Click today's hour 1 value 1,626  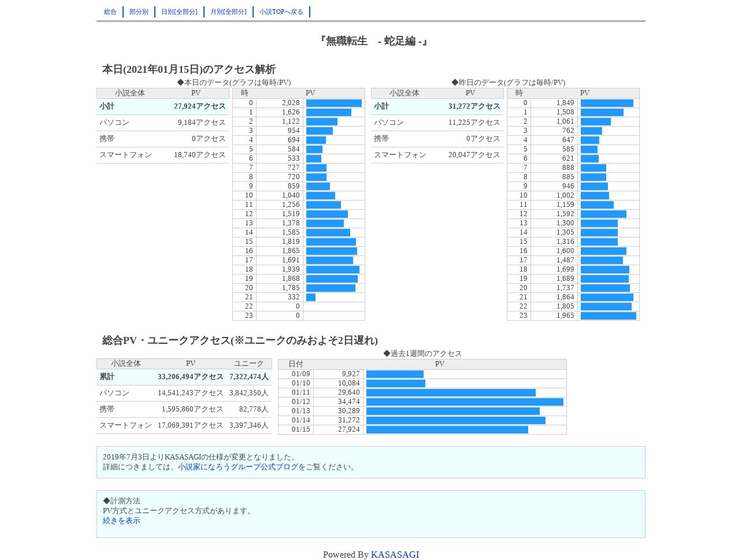click(291, 112)
